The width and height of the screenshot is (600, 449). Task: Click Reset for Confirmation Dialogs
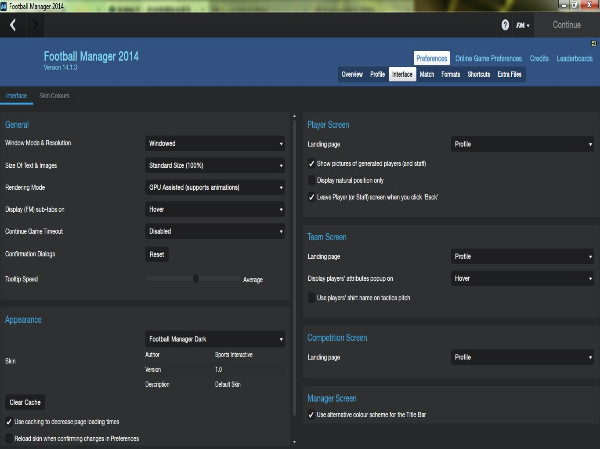pos(157,254)
